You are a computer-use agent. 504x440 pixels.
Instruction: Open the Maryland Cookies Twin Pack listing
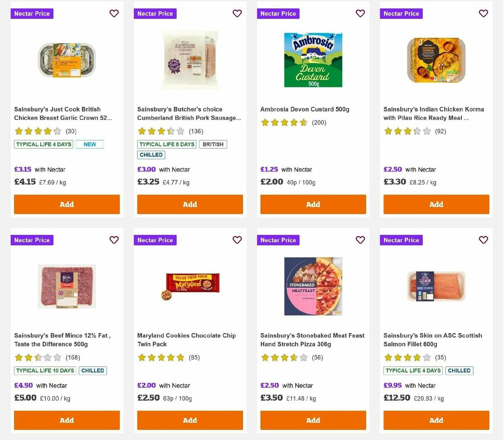coord(186,340)
